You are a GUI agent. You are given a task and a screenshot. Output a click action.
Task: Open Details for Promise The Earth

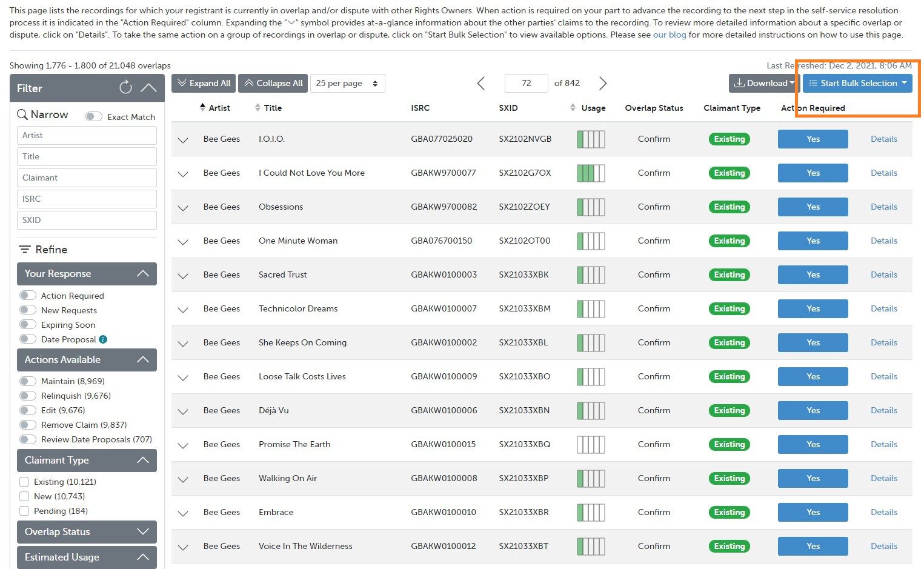(884, 445)
